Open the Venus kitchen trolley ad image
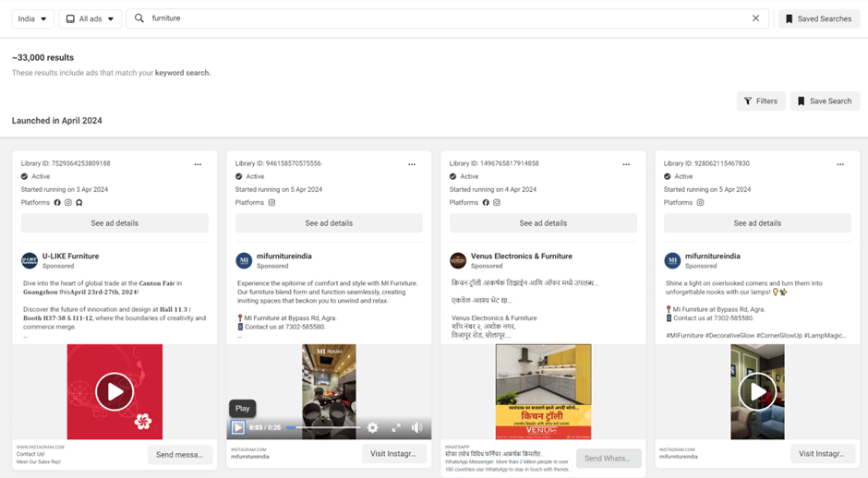The height and width of the screenshot is (478, 868). coord(543,391)
